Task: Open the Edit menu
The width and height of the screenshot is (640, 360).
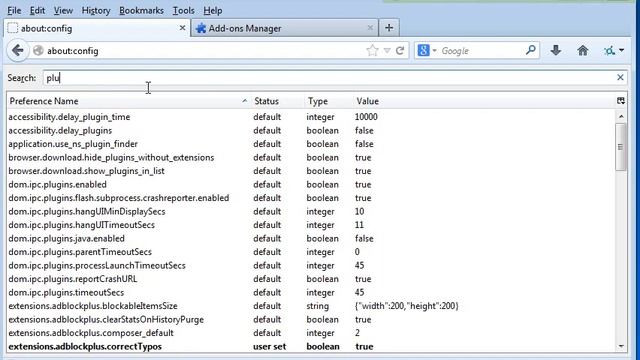Action: pyautogui.click(x=37, y=11)
